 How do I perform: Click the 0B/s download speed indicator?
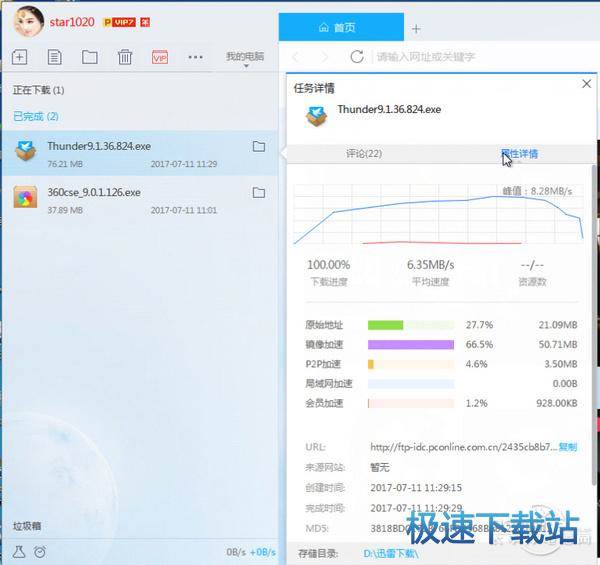point(236,552)
